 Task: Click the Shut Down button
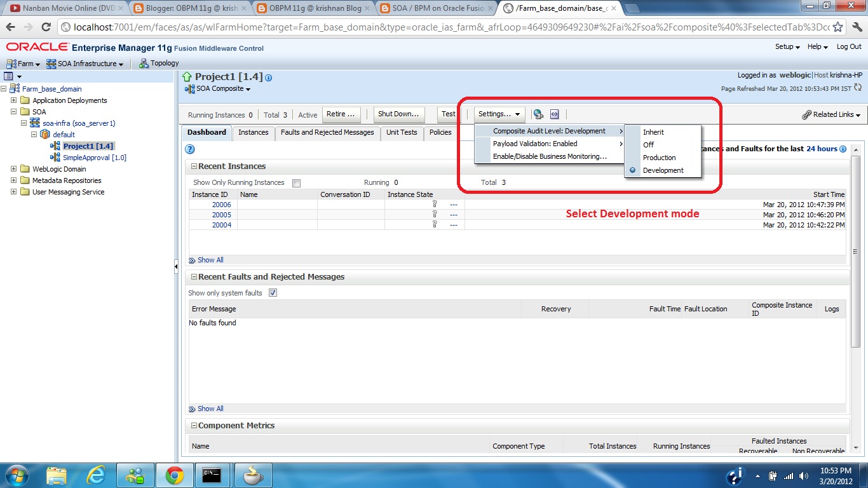tap(398, 114)
